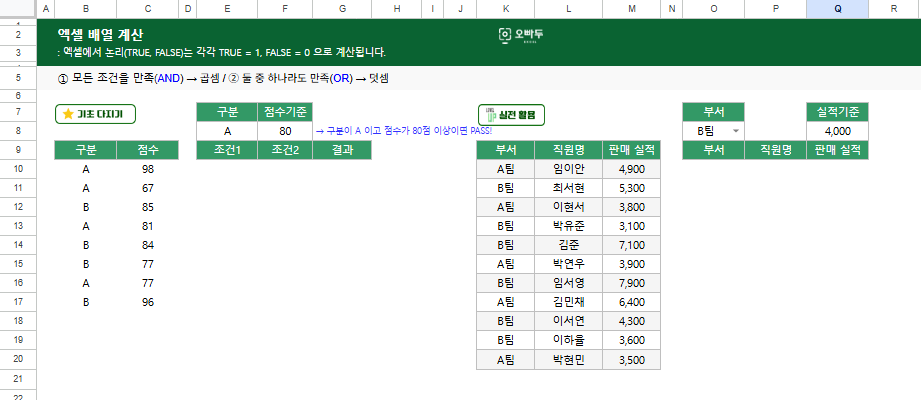Image resolution: width=921 pixels, height=400 pixels.
Task: Select score cell 84
Action: [x=147, y=245]
